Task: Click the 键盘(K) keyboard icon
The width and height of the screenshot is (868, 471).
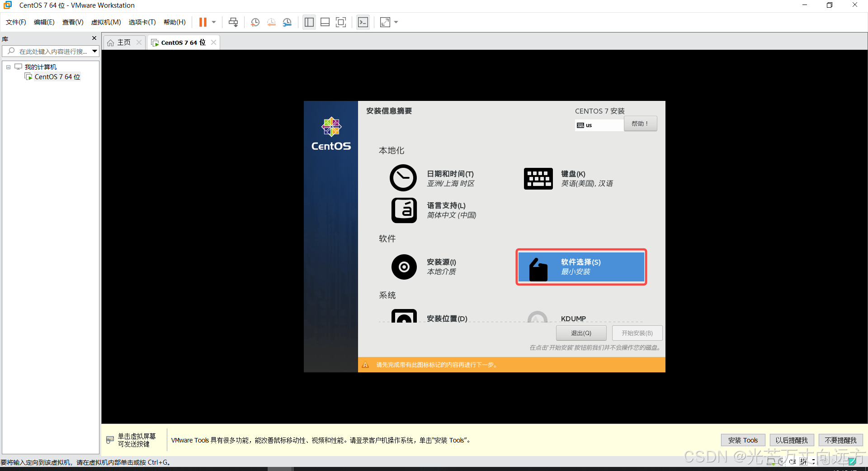Action: (538, 178)
